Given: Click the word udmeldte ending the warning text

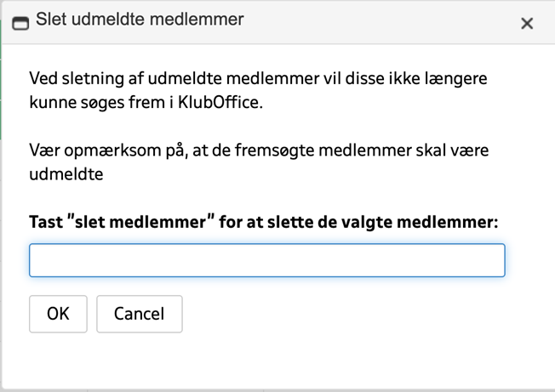Looking at the screenshot, I should (66, 174).
